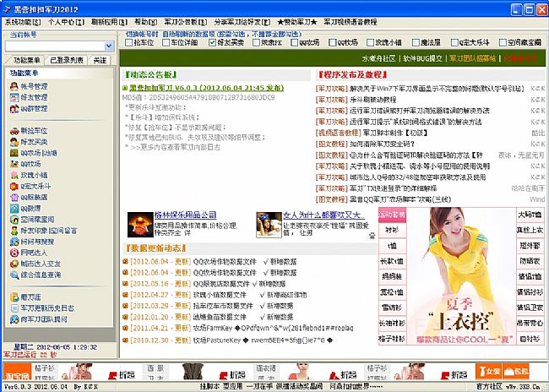Screen dimensions: 549x392
Task: Open the 水煮舟社区 link in green bar
Action: [x=379, y=58]
